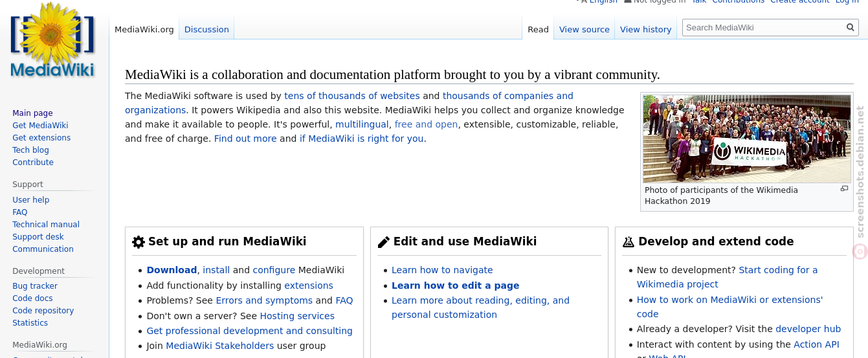
Task: Open Get extensions sidebar link
Action: 41,138
